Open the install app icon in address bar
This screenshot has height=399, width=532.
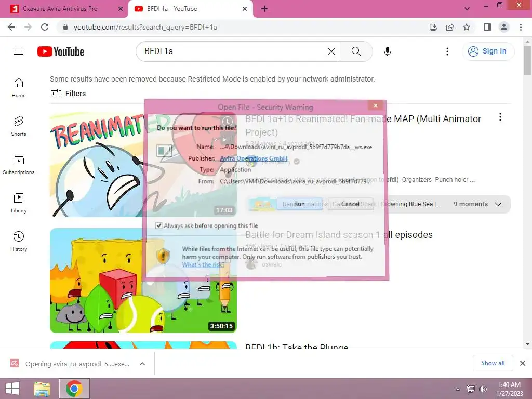click(433, 27)
